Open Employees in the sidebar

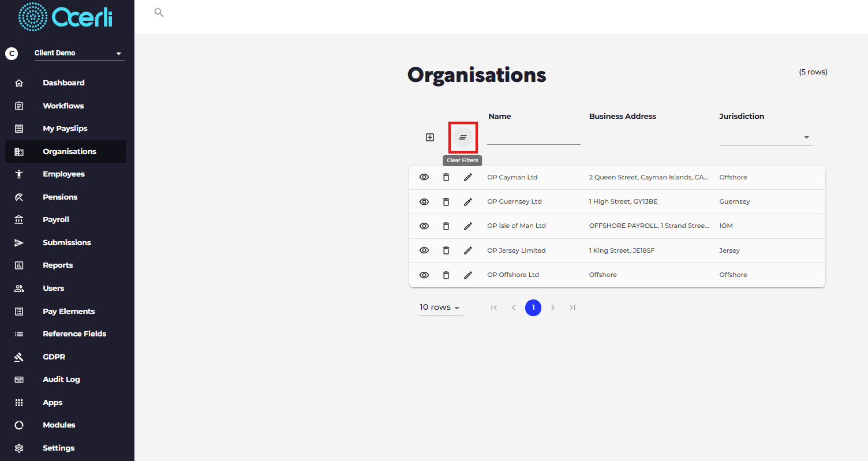click(65, 174)
